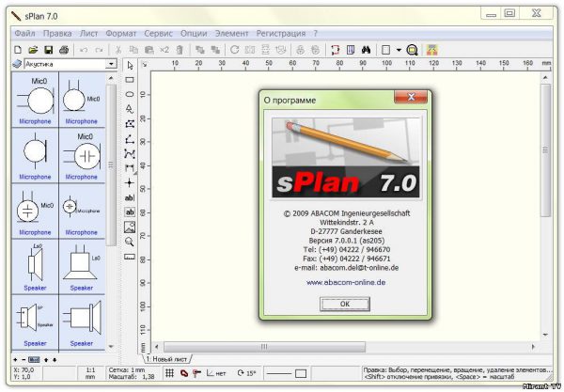564x392 pixels.
Task: Save the schematic with the floppy icon
Action: coord(49,50)
